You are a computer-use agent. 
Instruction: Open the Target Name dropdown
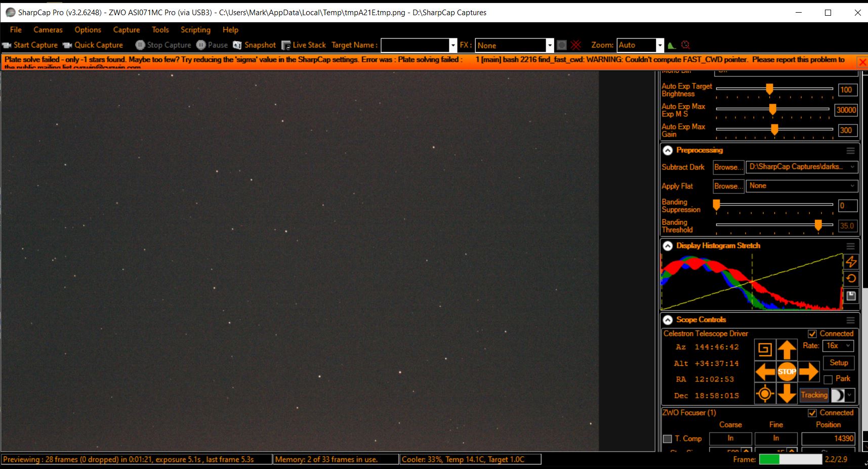(x=453, y=46)
